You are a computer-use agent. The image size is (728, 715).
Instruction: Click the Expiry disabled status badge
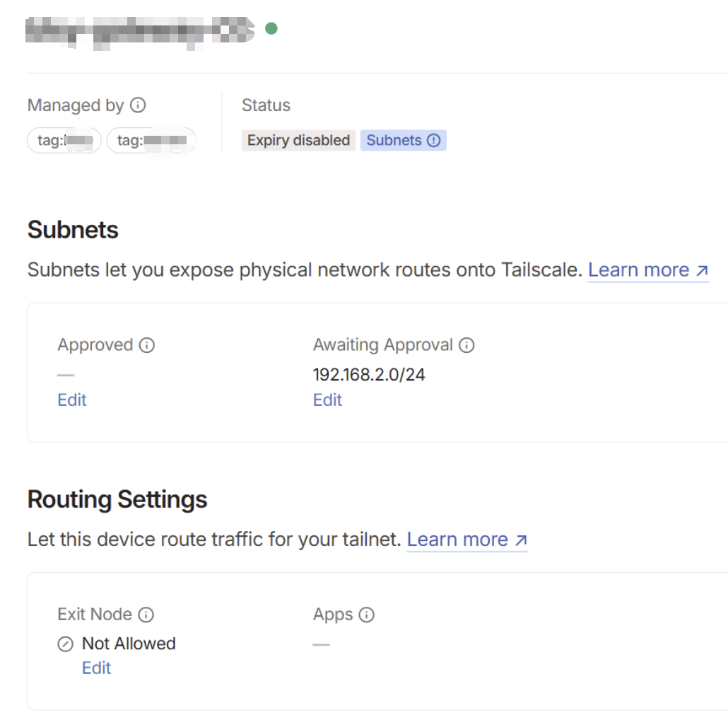coord(298,140)
